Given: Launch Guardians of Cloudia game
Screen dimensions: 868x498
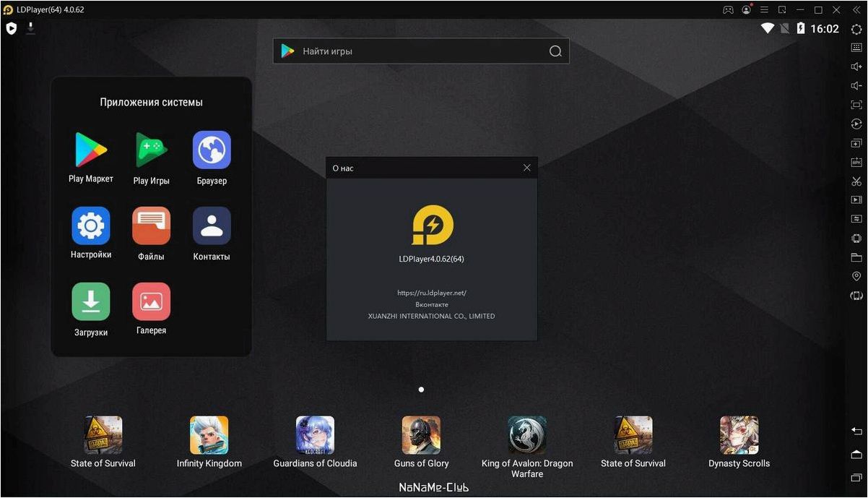Looking at the screenshot, I should 315,442.
